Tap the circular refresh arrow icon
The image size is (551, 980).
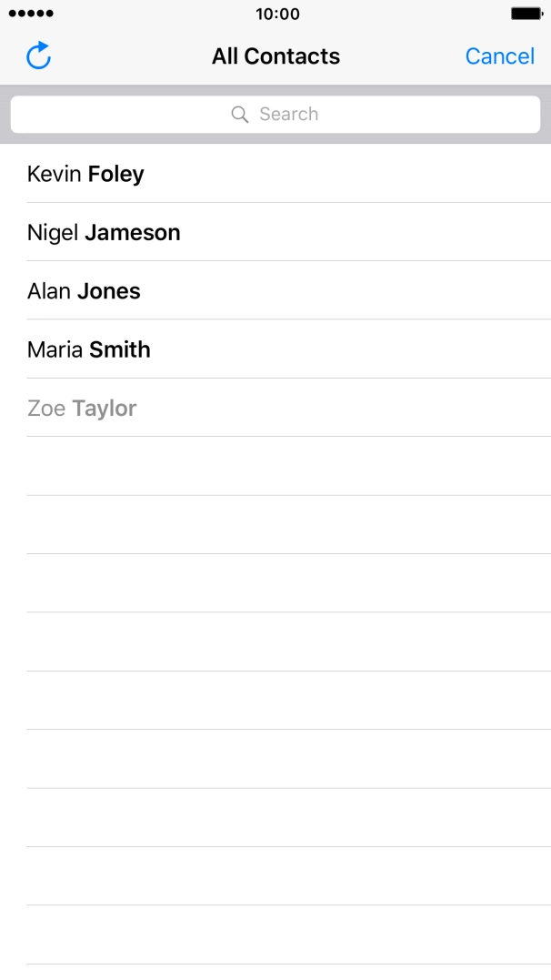pyautogui.click(x=38, y=56)
